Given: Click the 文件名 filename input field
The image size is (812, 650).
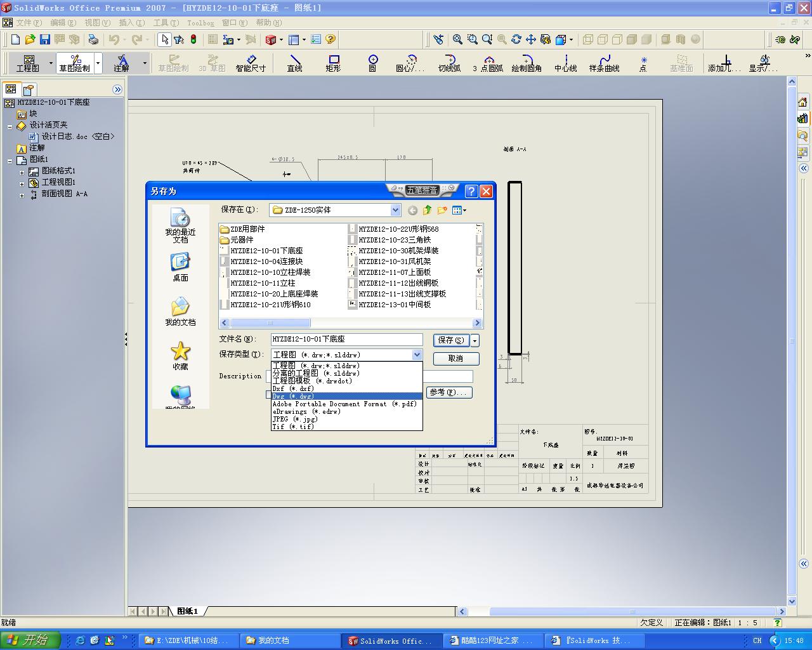Looking at the screenshot, I should [346, 340].
